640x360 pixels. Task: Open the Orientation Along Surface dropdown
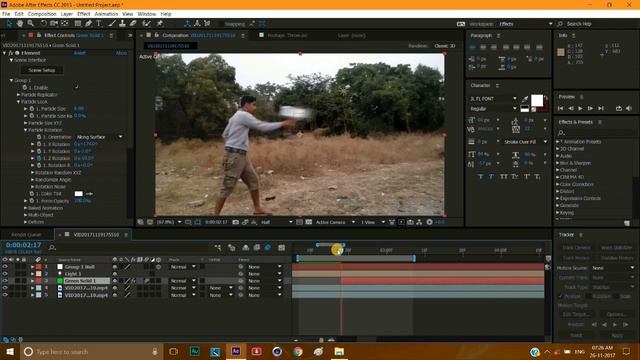[100, 137]
